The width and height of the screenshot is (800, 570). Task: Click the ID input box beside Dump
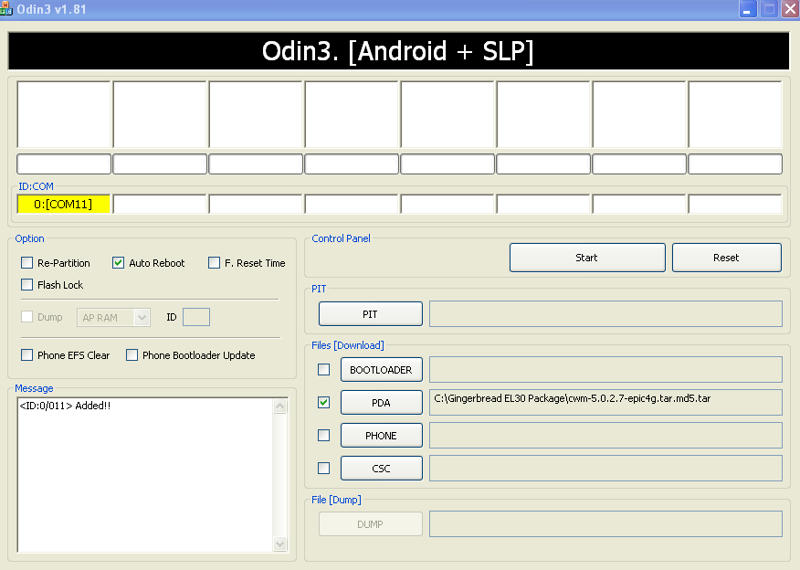196,317
